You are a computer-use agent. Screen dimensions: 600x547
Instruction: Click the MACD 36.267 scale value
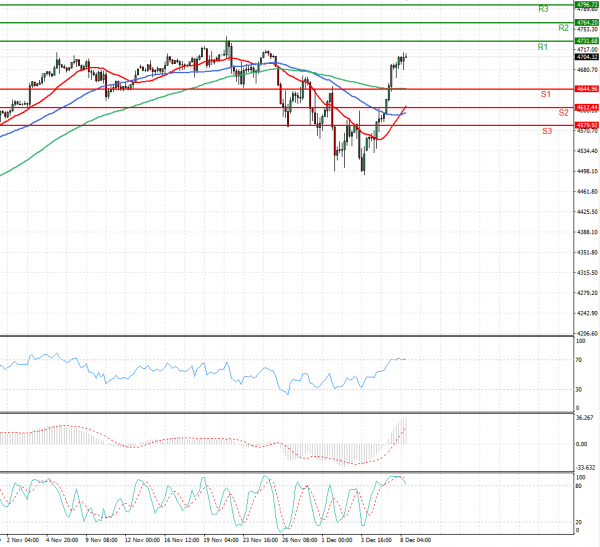585,418
